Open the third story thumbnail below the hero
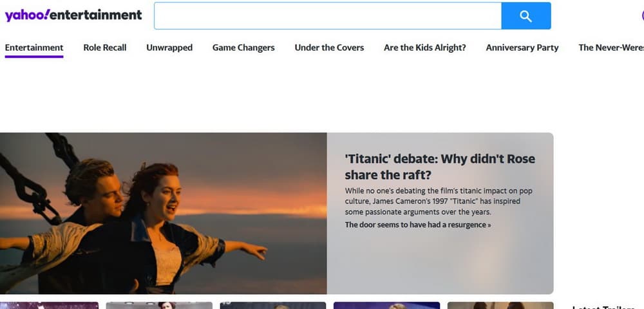 pyautogui.click(x=273, y=305)
